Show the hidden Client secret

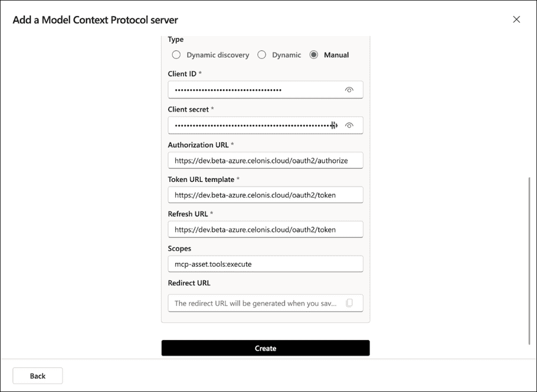pos(349,125)
